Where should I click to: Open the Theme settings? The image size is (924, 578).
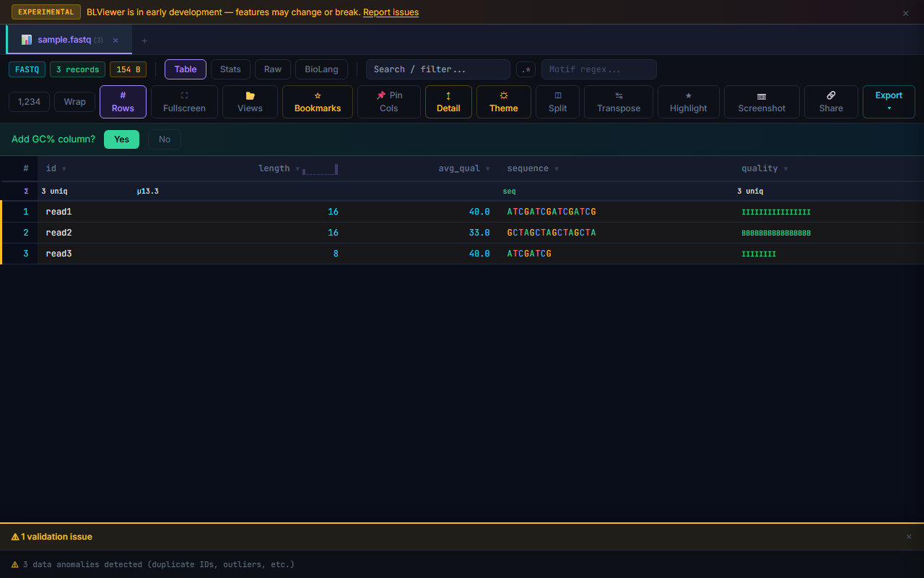click(503, 101)
